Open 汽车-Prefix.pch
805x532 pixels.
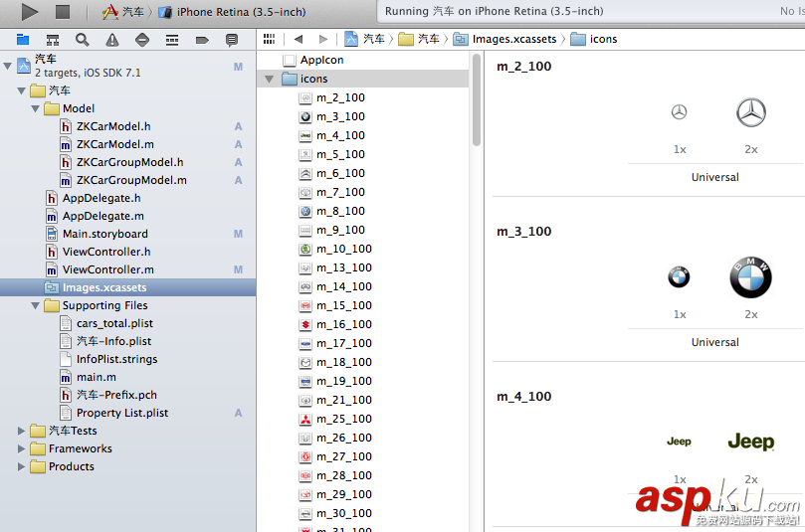116,395
